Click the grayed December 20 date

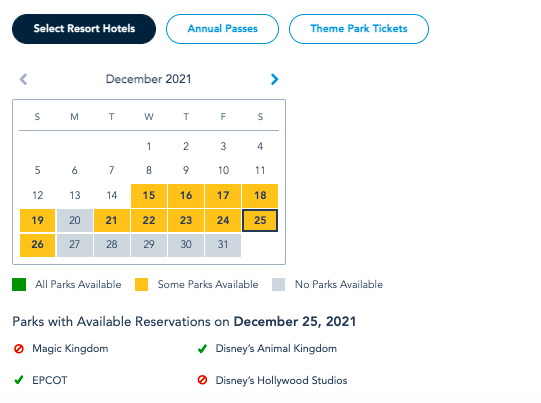(75, 220)
